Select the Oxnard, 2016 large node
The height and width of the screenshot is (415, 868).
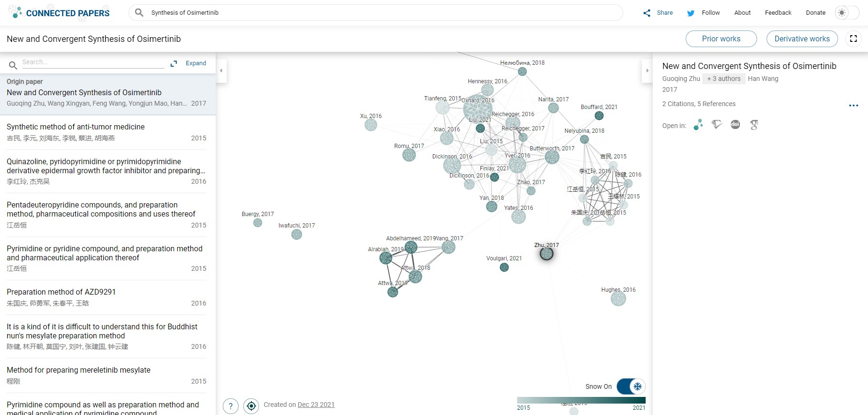tap(478, 109)
